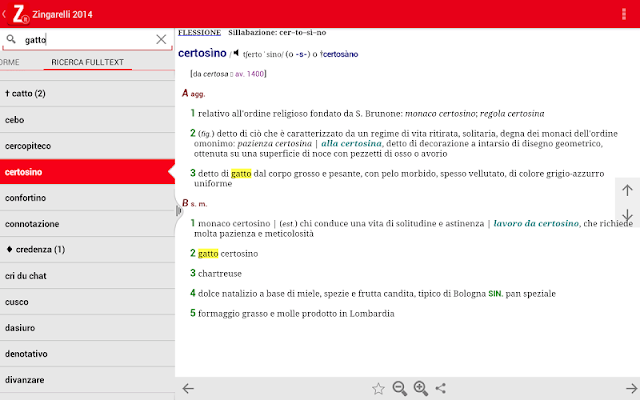
Task: Open the lavoro da certosino phrase link
Action: click(536, 223)
